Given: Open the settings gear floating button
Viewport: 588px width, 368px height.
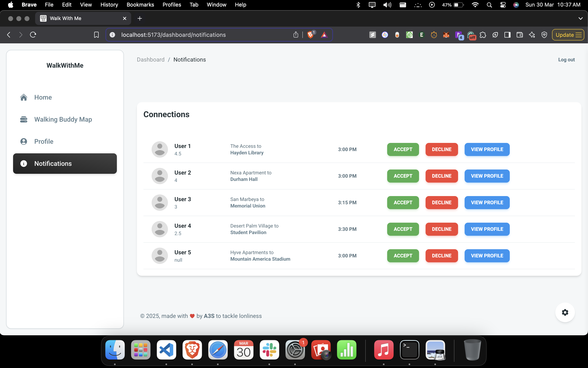Looking at the screenshot, I should 565,312.
